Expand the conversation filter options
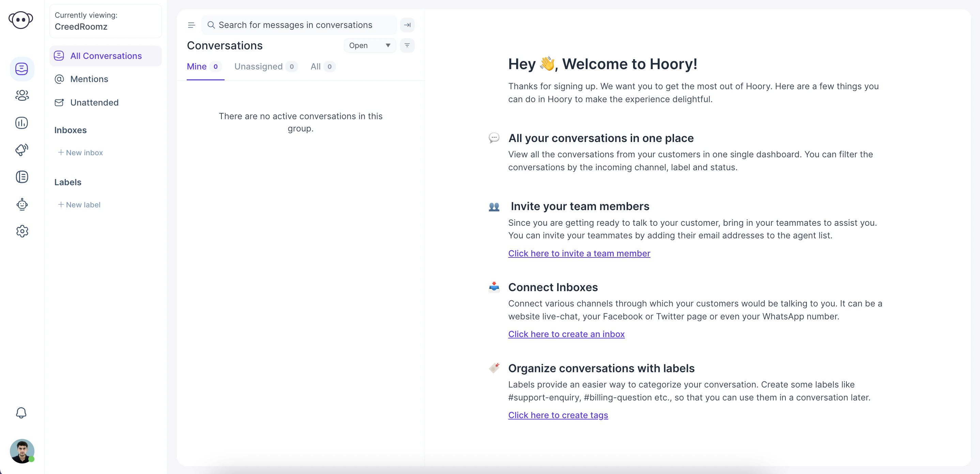 pos(408,45)
